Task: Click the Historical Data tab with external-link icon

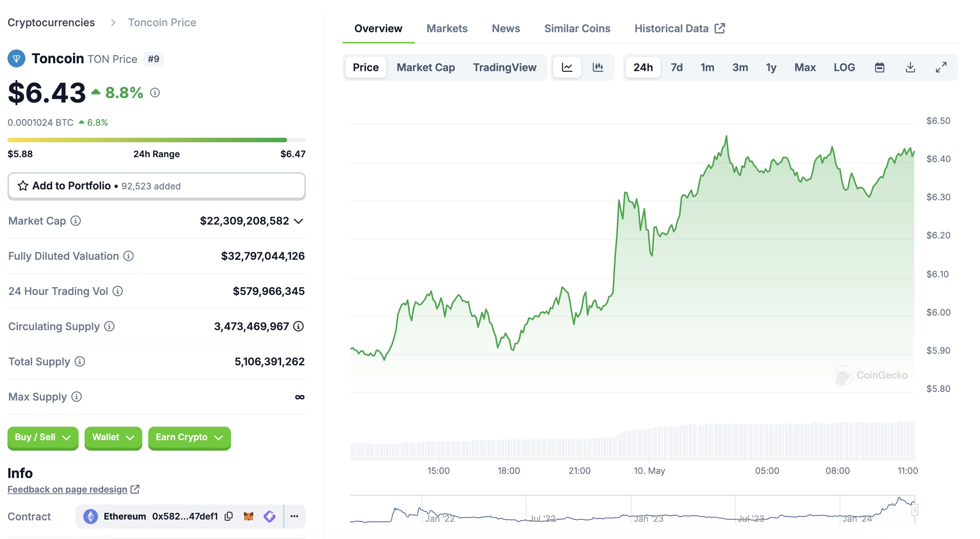Action: click(x=679, y=28)
